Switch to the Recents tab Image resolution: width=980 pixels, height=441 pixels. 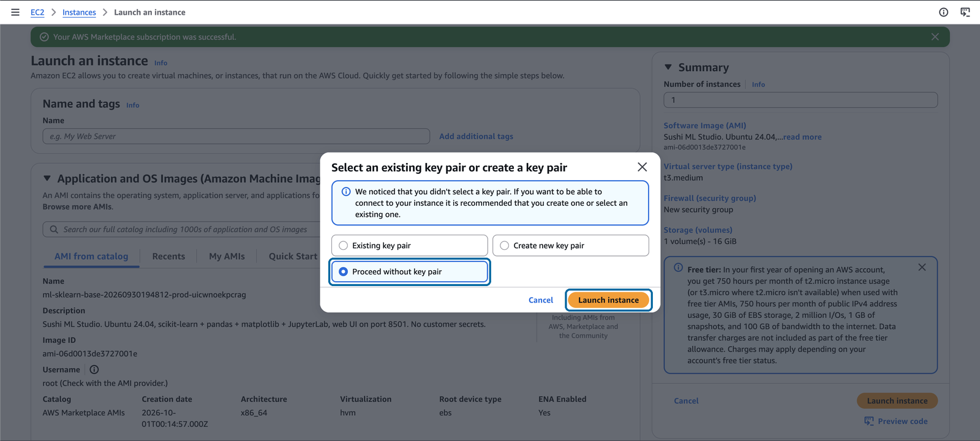coord(168,257)
